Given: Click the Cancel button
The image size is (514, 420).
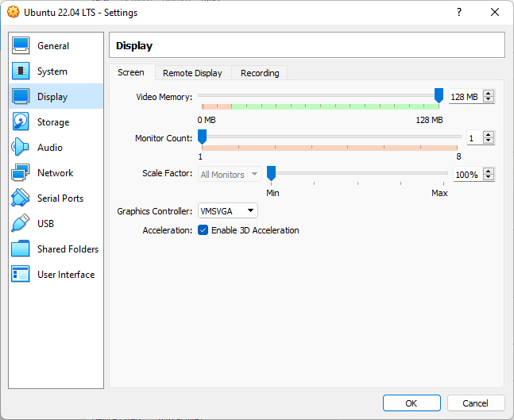Looking at the screenshot, I should [475, 403].
